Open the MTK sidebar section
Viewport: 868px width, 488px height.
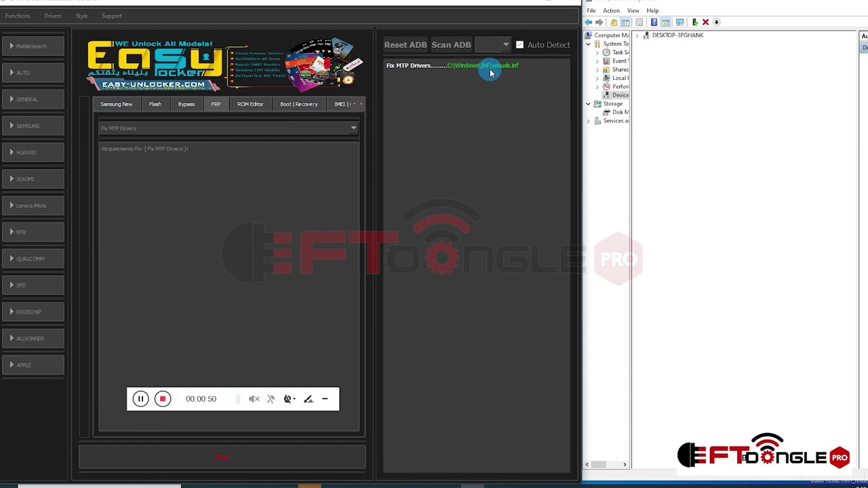point(33,232)
